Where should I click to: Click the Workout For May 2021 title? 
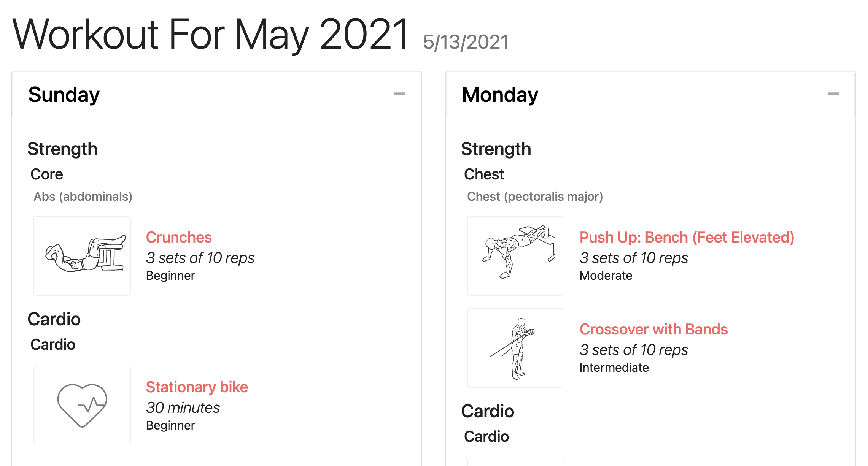pyautogui.click(x=211, y=34)
